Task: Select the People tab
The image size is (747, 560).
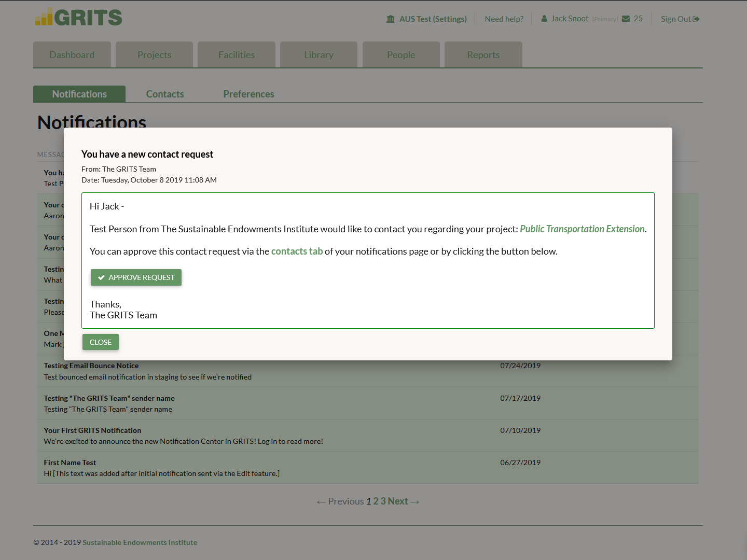Action: 401,54
